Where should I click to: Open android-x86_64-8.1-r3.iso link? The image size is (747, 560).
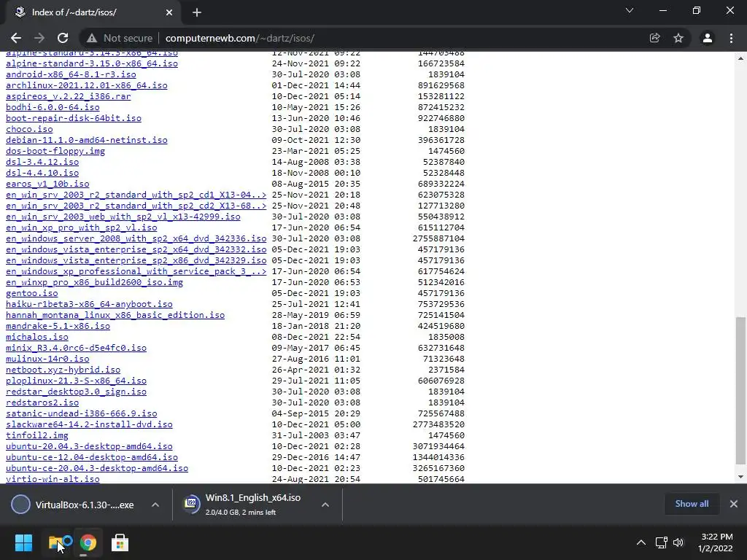click(71, 74)
